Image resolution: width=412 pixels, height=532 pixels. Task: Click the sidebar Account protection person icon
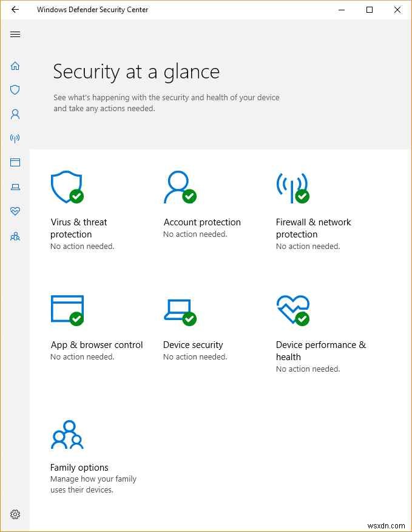tap(15, 114)
